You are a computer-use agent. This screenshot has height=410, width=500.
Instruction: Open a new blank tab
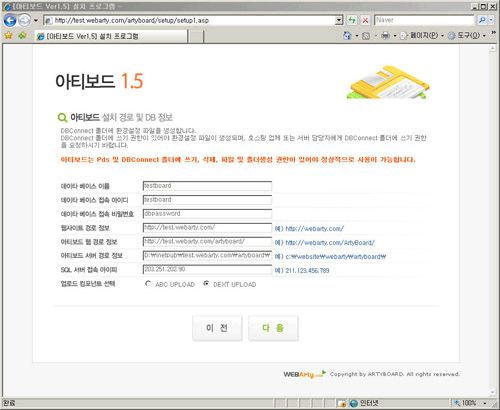(x=196, y=36)
